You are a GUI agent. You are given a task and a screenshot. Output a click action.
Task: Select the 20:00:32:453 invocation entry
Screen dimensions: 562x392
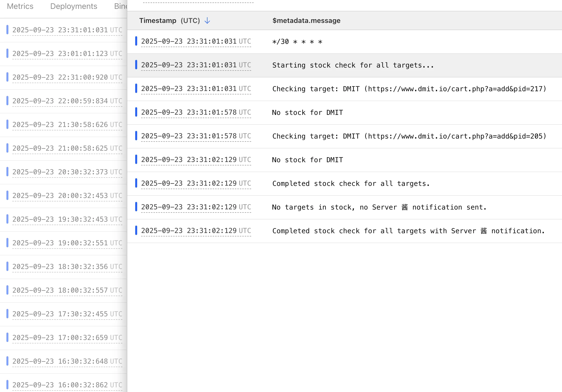(67, 196)
